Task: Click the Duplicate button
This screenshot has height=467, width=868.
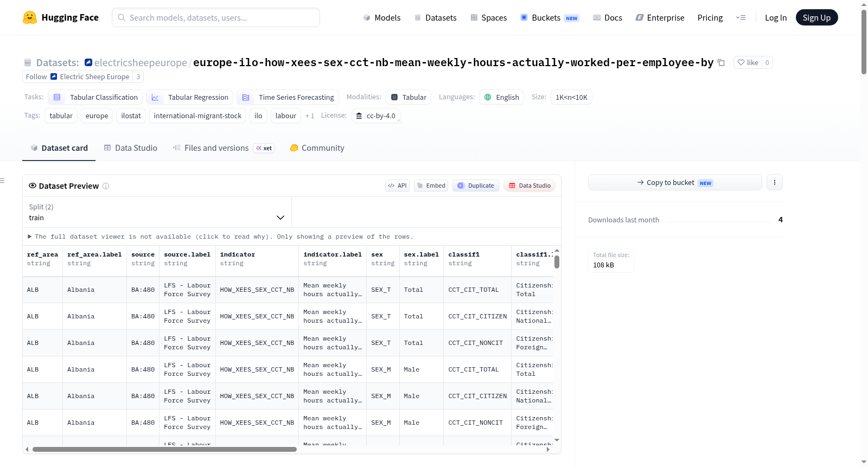Action: [x=476, y=185]
